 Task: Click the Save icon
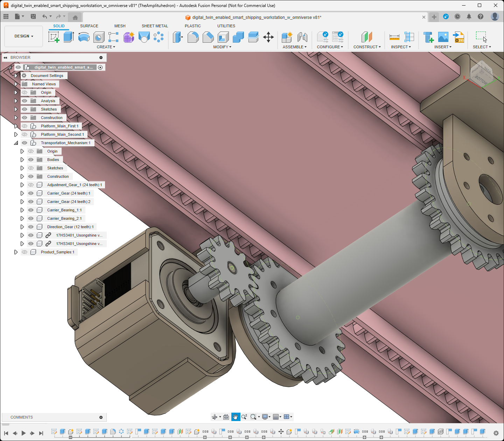click(x=33, y=16)
